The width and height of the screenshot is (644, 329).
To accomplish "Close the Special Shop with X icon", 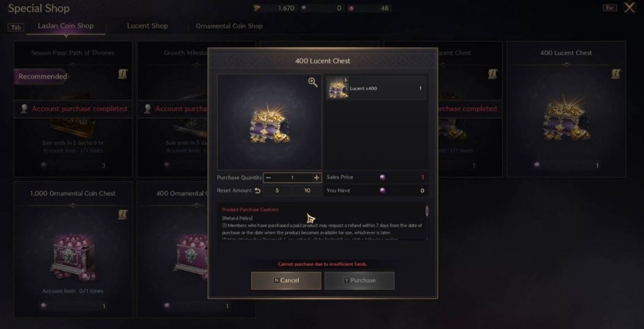I will 629,8.
